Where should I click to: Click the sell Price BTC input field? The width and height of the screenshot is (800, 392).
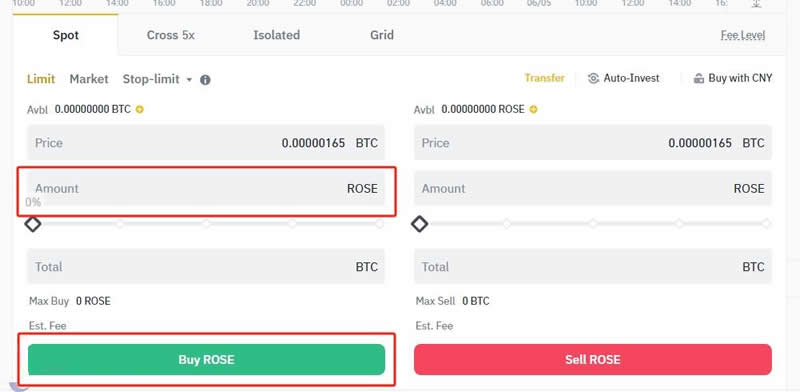pos(593,143)
